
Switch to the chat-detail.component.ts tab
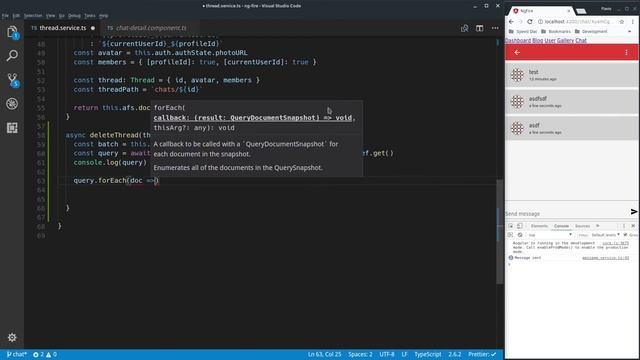click(x=151, y=28)
